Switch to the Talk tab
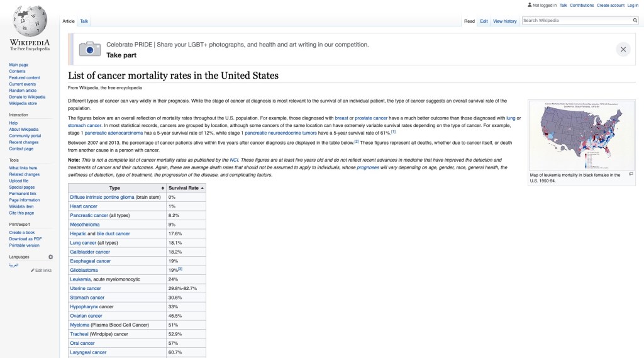The width and height of the screenshot is (644, 358). click(x=84, y=21)
